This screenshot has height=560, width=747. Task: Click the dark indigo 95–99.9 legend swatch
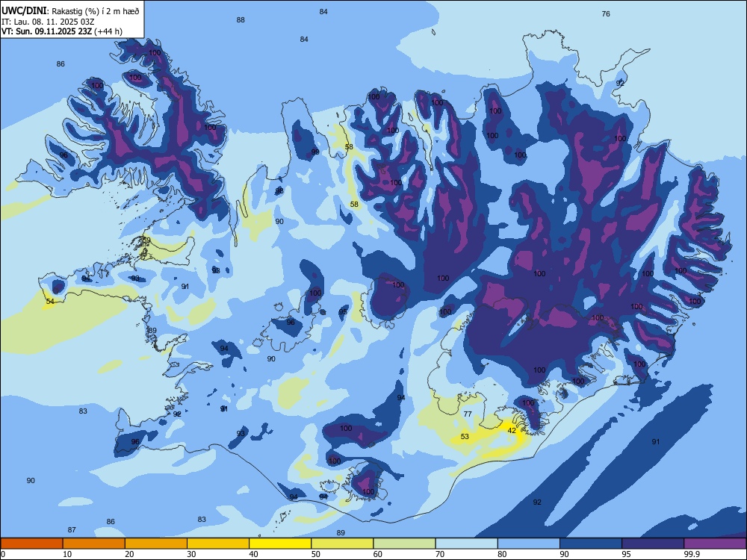(653, 544)
